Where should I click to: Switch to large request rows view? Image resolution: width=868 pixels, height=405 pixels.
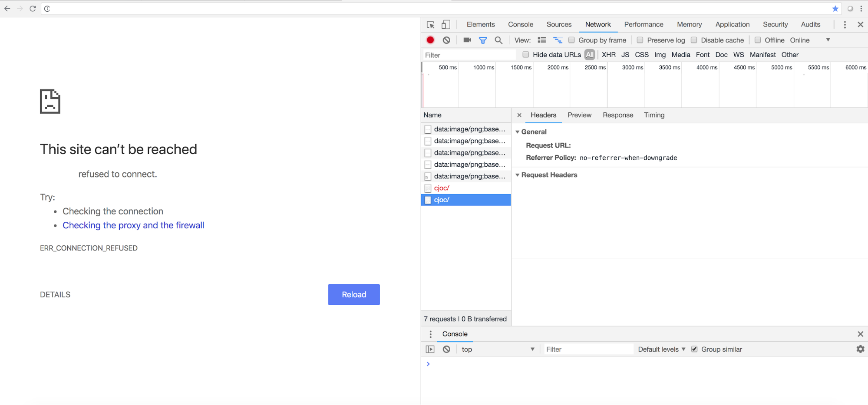542,40
